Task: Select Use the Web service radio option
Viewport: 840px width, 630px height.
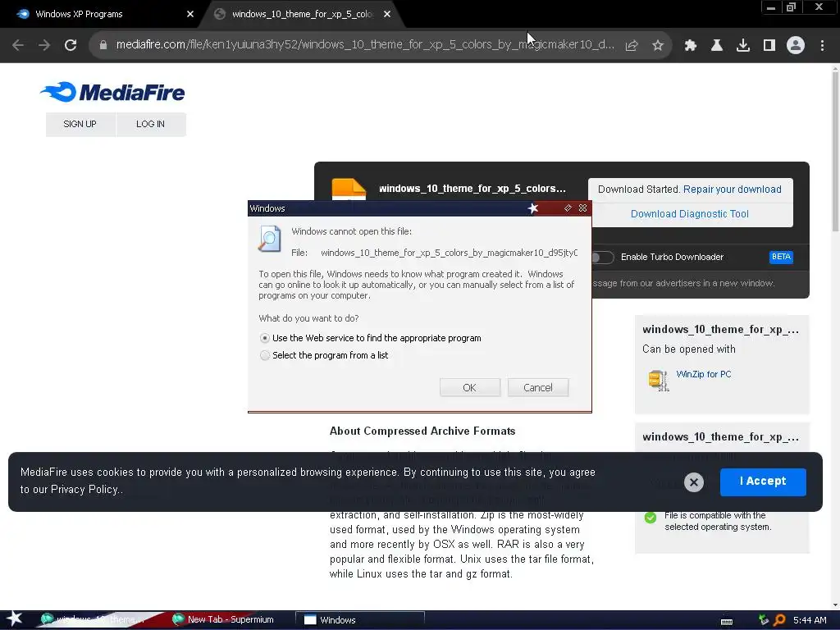Action: coord(265,338)
